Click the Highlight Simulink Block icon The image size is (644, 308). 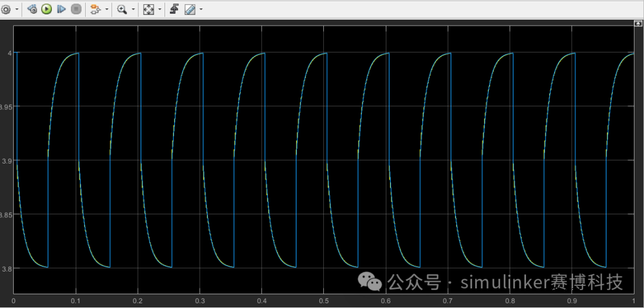click(x=95, y=10)
